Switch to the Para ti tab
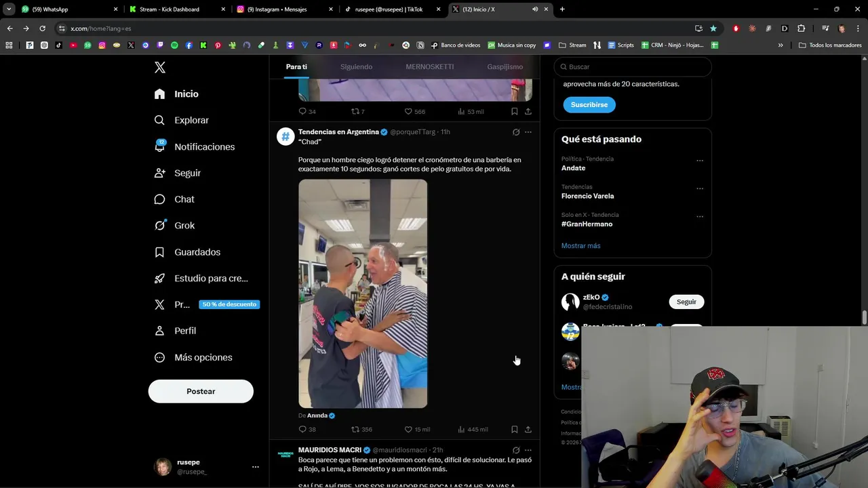Screen dimensions: 868x488 tap(296, 66)
